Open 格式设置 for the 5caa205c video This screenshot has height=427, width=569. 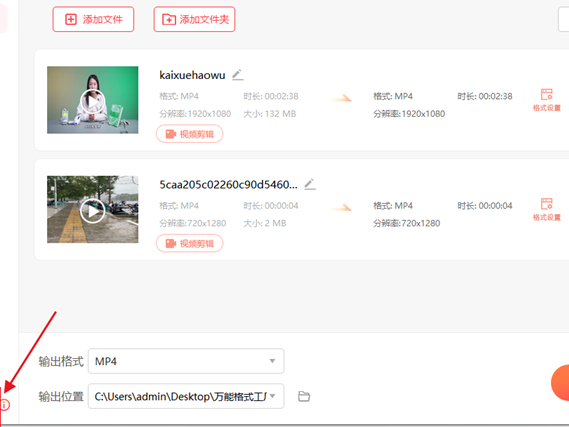tap(547, 209)
